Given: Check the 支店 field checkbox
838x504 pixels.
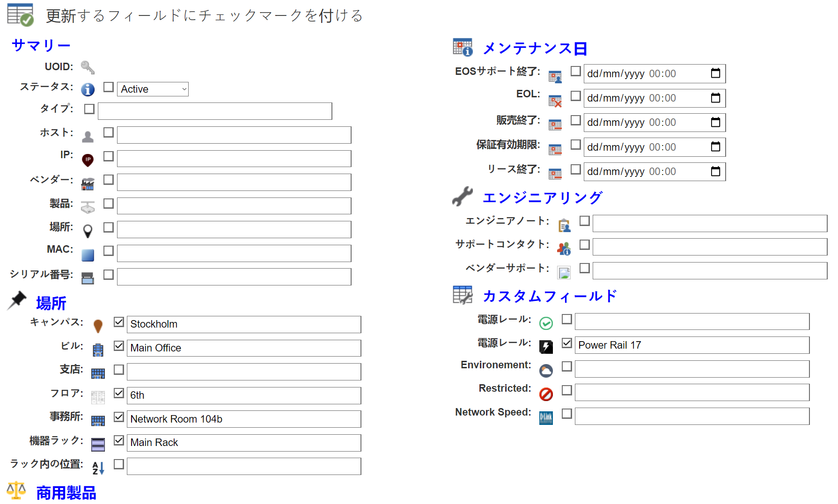Looking at the screenshot, I should [119, 370].
